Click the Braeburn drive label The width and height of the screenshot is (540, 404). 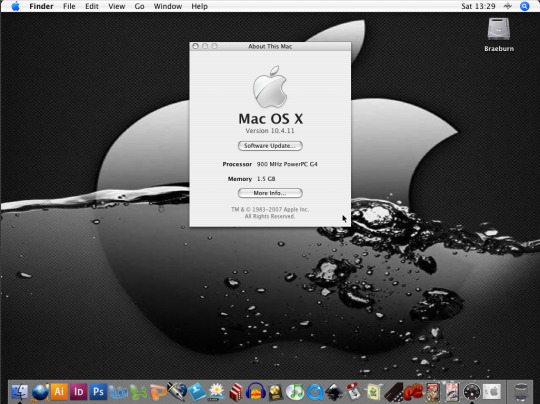click(x=499, y=49)
